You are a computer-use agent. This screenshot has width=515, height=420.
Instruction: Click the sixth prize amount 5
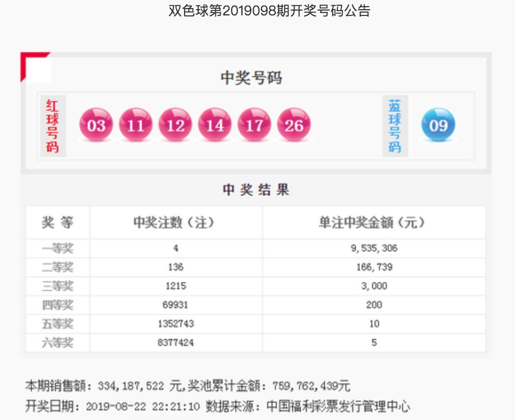(x=374, y=343)
